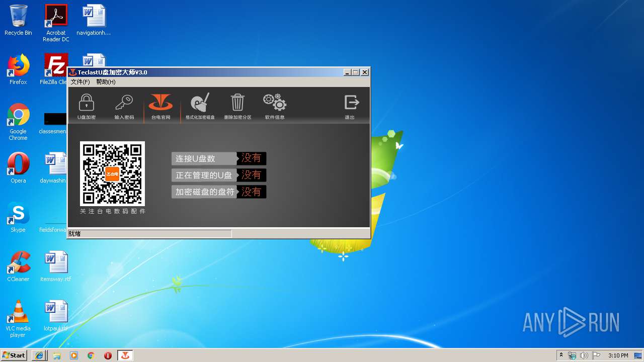The width and height of the screenshot is (644, 362).
Task: Click the 删除加密分区 trash icon
Action: click(x=237, y=106)
